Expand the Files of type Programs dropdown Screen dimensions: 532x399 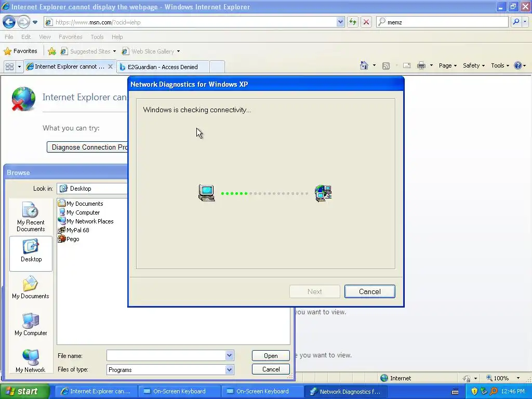(x=229, y=369)
